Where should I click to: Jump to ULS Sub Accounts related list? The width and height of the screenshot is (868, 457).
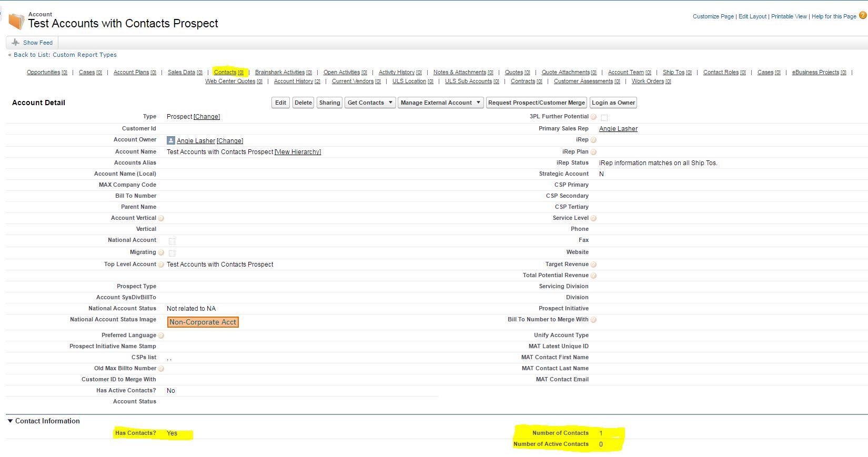(x=472, y=82)
